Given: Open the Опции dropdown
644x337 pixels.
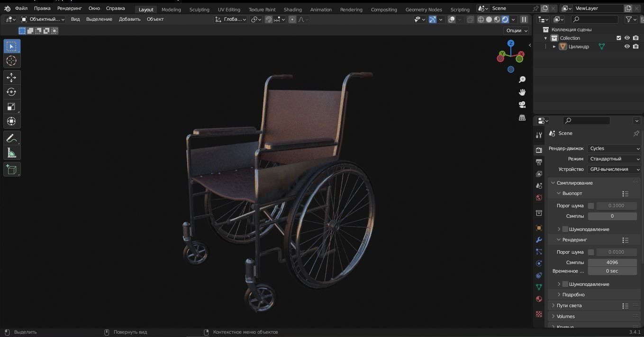Looking at the screenshot, I should click(x=517, y=30).
